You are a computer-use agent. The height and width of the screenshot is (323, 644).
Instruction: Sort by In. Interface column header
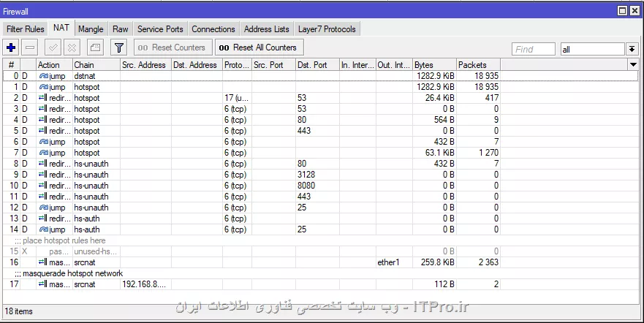[x=357, y=65]
